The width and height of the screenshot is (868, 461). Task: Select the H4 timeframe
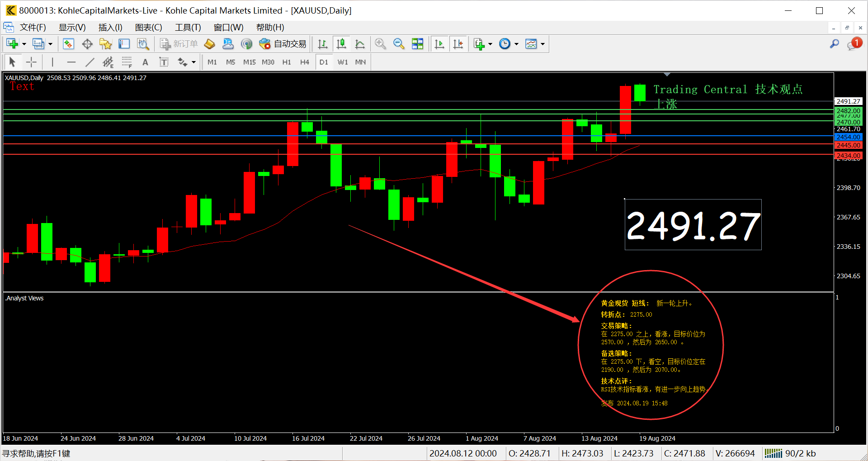305,62
